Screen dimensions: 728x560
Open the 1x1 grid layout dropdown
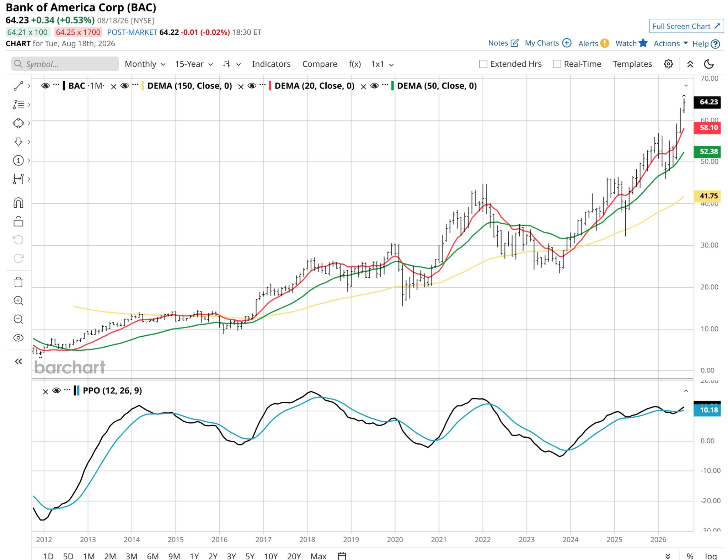pyautogui.click(x=382, y=64)
